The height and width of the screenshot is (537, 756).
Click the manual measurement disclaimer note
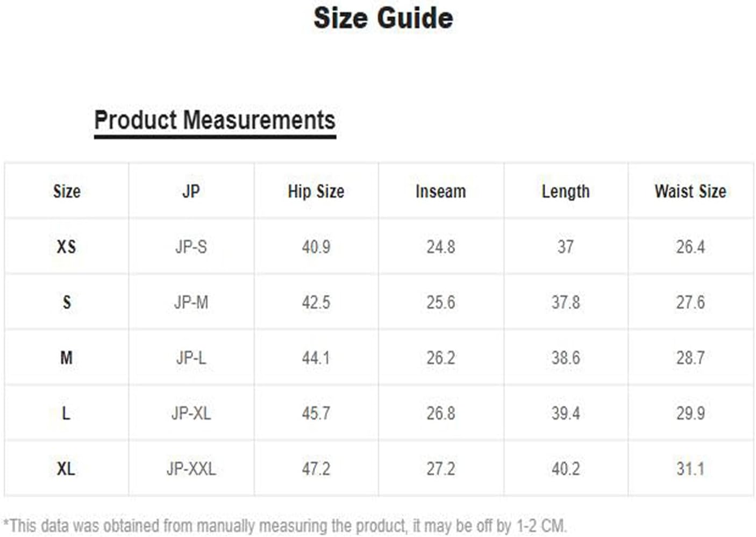tap(285, 525)
